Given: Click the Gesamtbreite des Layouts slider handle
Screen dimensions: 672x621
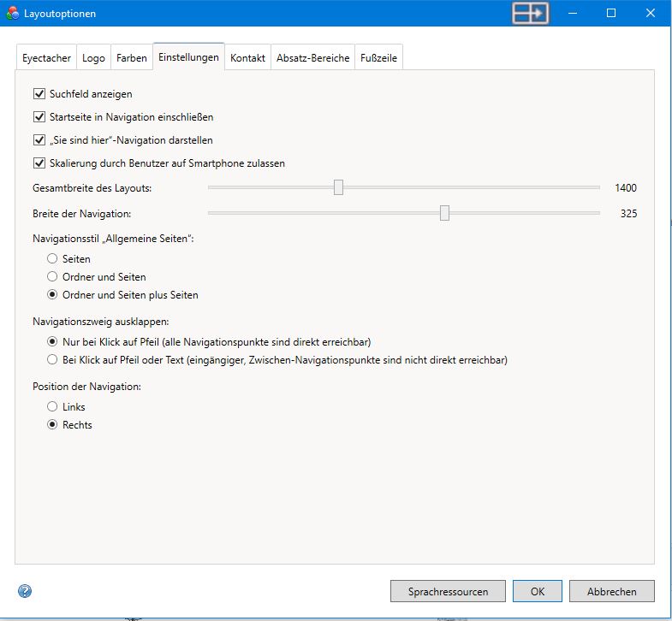Looking at the screenshot, I should pyautogui.click(x=338, y=188).
